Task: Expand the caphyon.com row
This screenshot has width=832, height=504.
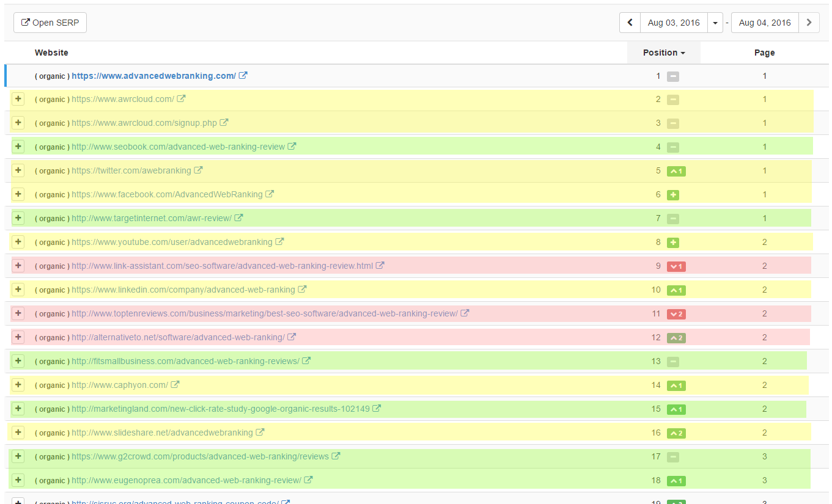Action: click(18, 385)
